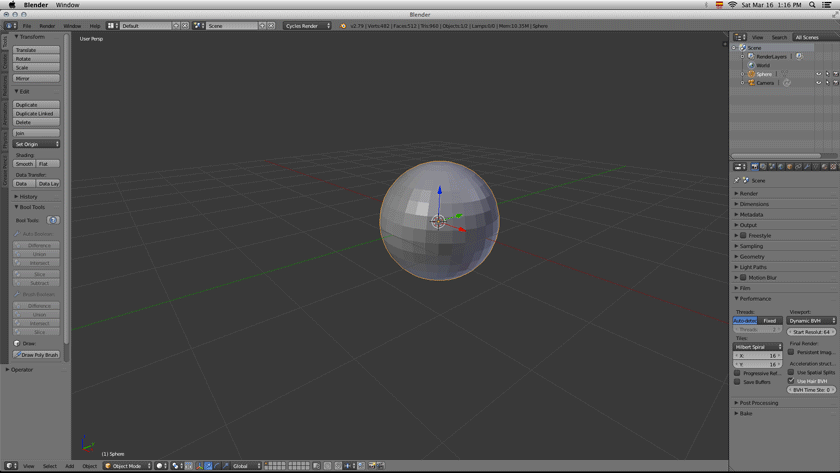Open the Mesh Data properties tab icon
The image size is (840, 473).
click(815, 167)
